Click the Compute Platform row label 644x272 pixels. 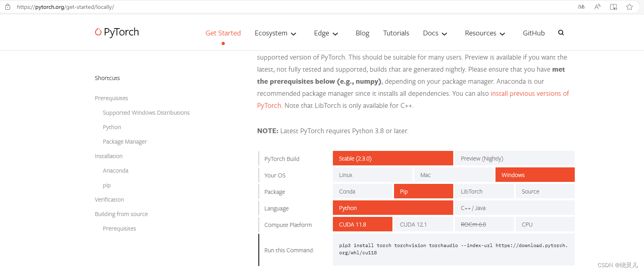tap(288, 225)
